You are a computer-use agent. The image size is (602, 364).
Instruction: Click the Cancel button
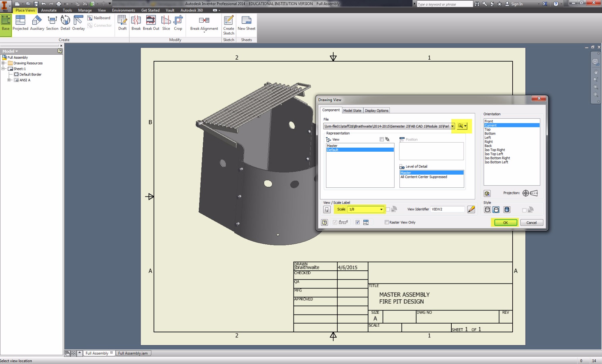click(x=531, y=222)
